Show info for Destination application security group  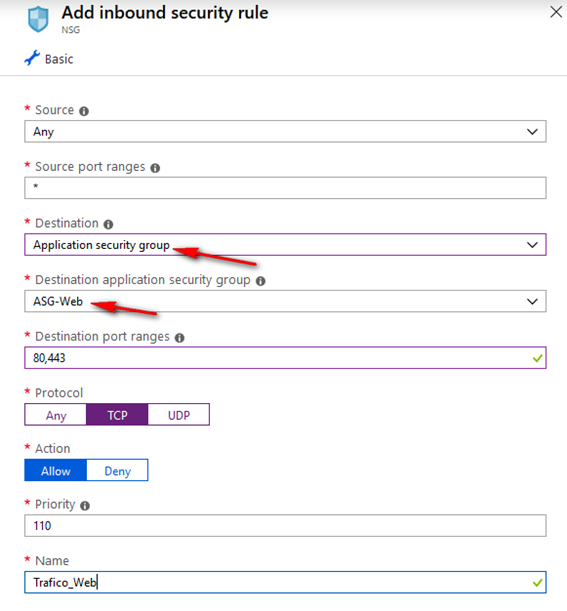(260, 281)
